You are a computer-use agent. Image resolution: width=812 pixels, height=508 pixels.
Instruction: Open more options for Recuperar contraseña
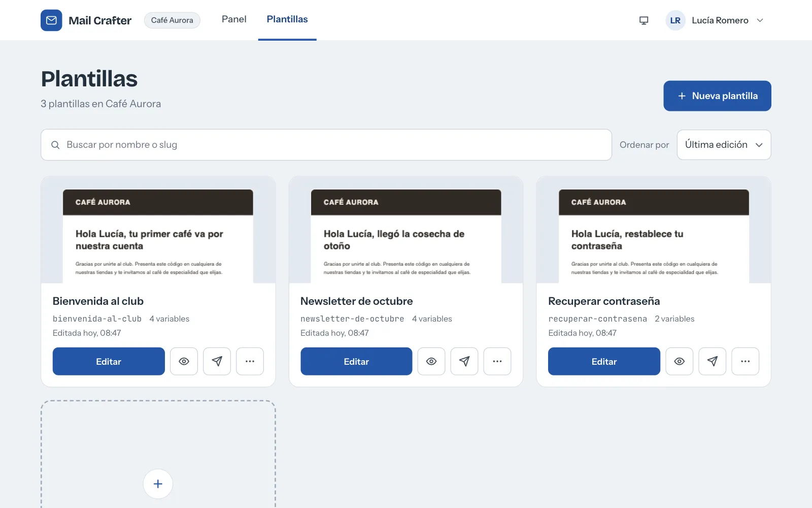click(746, 361)
